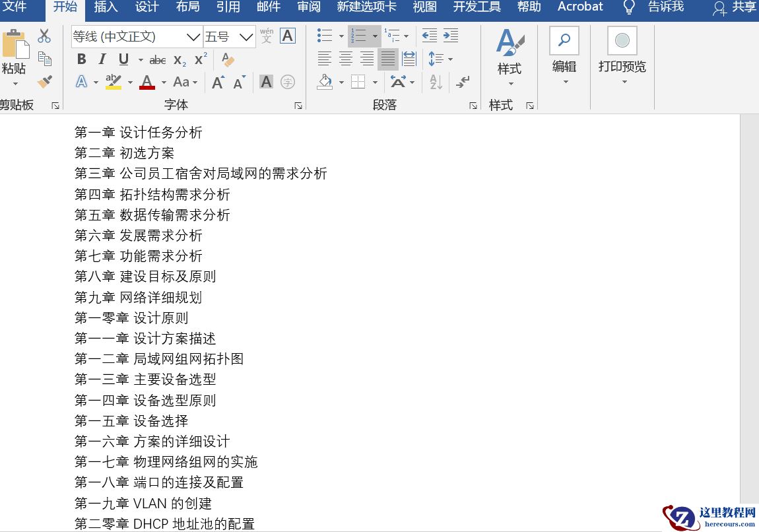Screen dimensions: 759x532
Task: Open the font size dropdown
Action: [x=246, y=37]
